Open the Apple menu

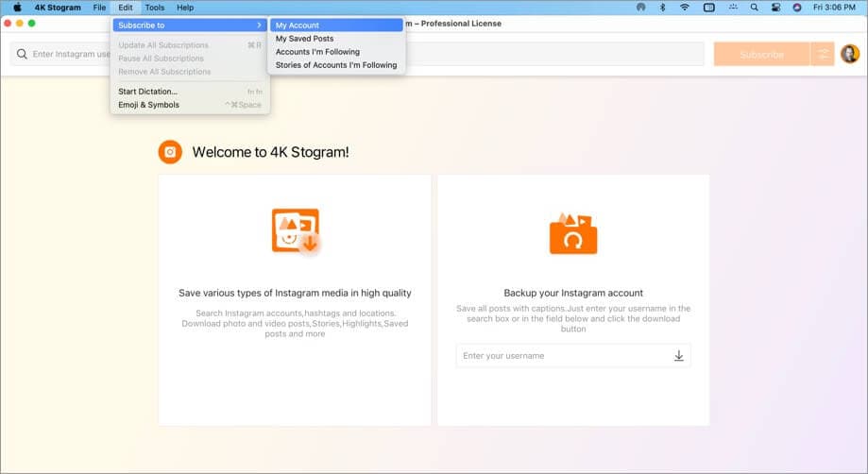tap(17, 8)
